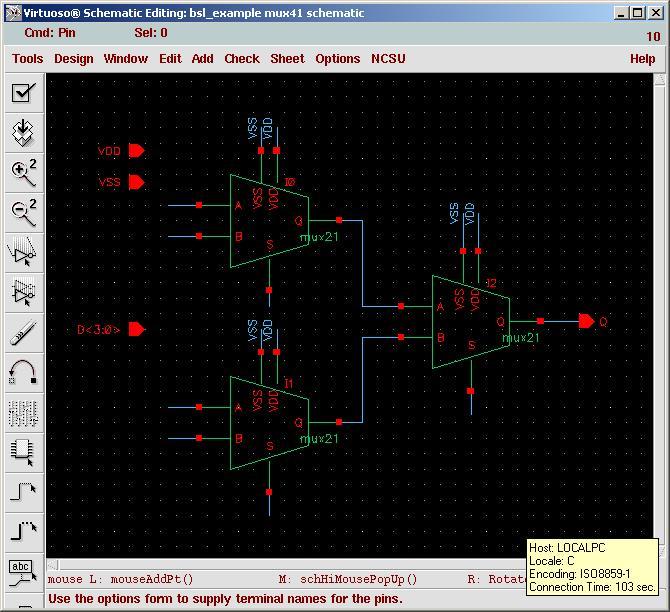
Task: Select the narrow Wire tool icon
Action: pos(24,492)
